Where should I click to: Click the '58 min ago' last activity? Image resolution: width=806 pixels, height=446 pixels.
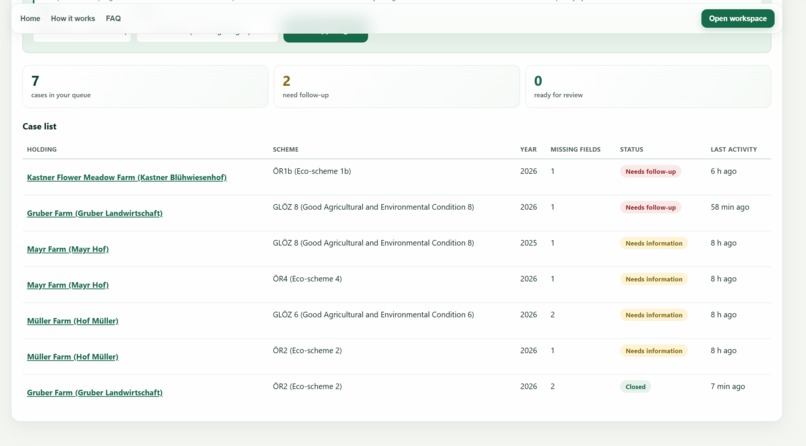click(x=729, y=207)
